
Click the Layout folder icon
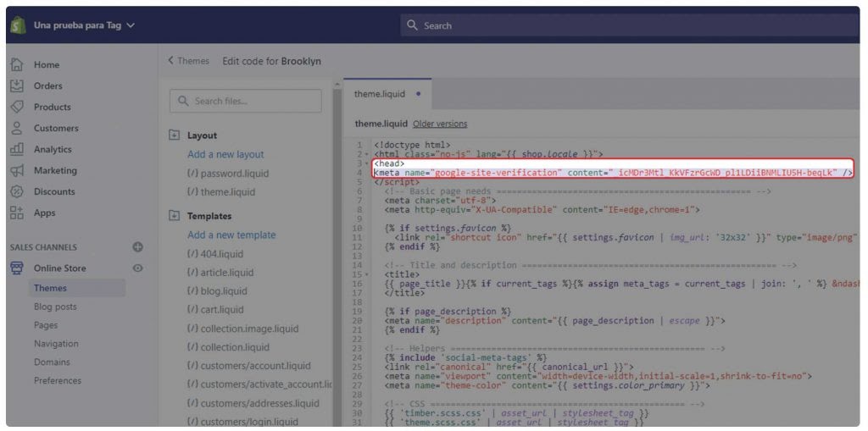coord(174,135)
